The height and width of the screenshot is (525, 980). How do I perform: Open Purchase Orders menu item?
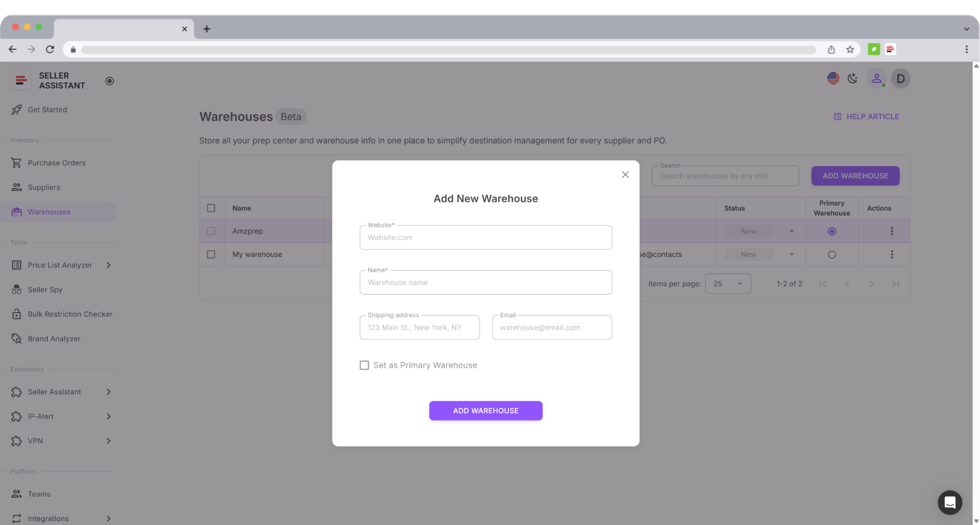(57, 163)
